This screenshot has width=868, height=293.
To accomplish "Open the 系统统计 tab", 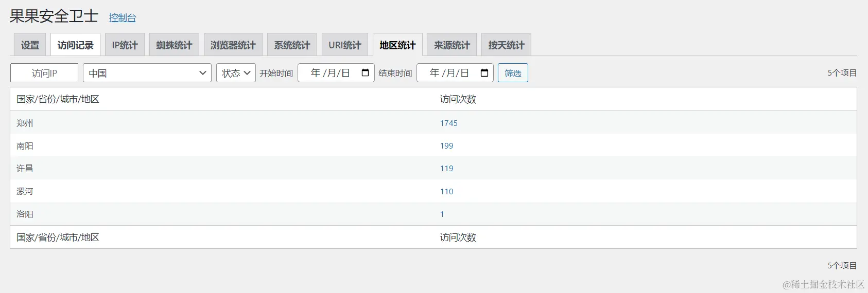I will coord(292,45).
